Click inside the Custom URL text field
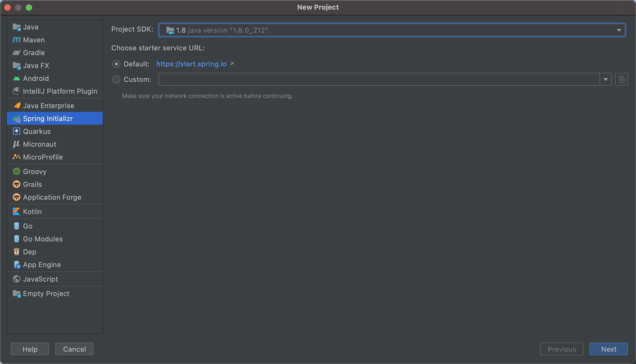Viewport: 636px width, 364px height. pos(378,79)
